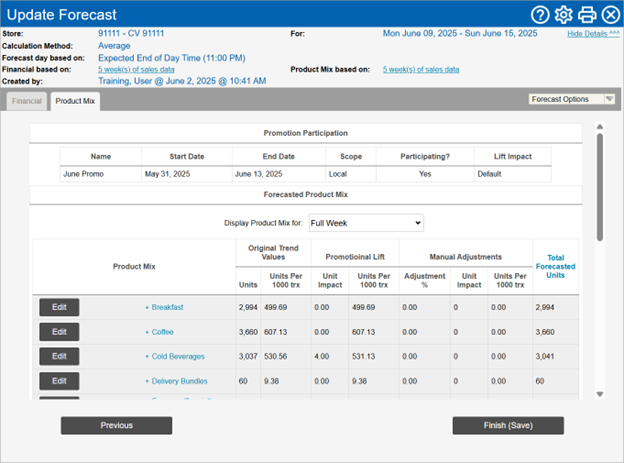Click the 4.00 unit impact value

coord(322,356)
